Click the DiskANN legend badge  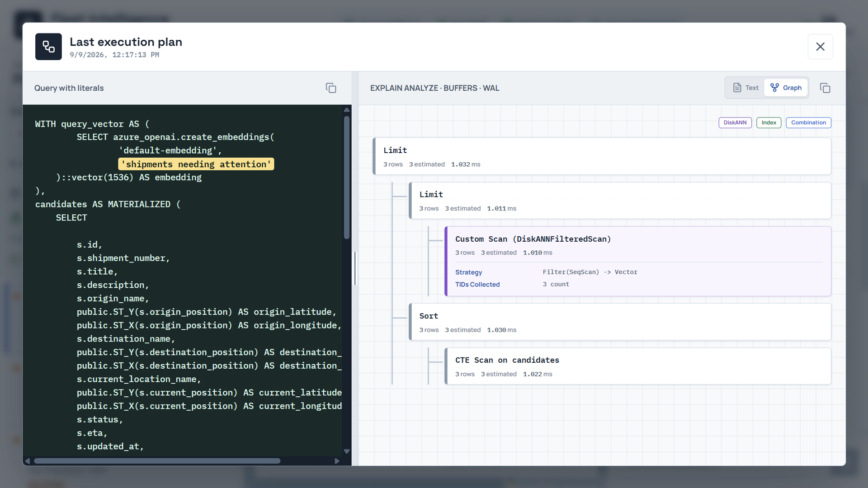point(735,122)
